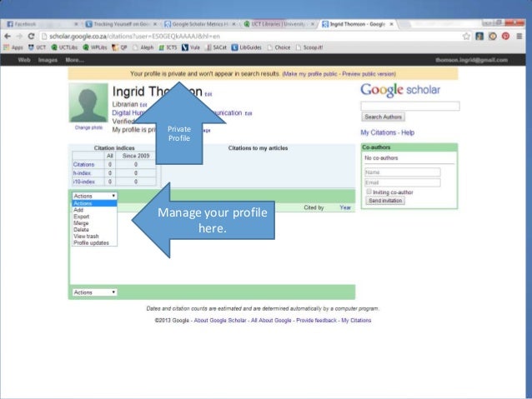Click the address bar URL field
This screenshot has height=399, width=532.
click(x=251, y=37)
